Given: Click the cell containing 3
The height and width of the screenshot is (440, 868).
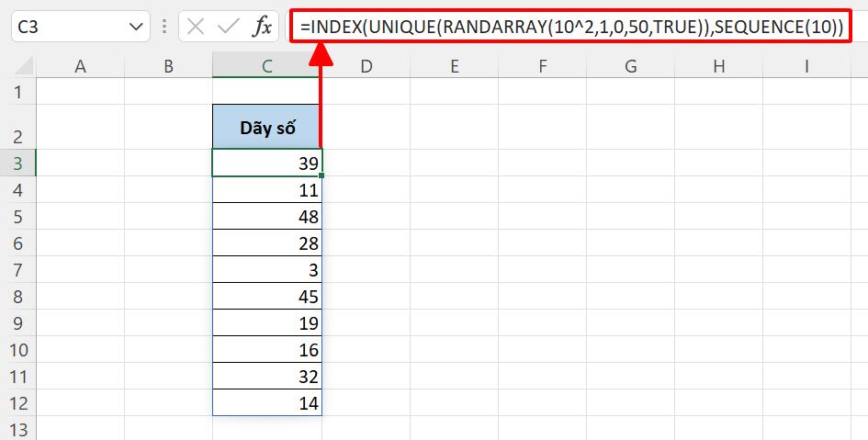Looking at the screenshot, I should 267,269.
